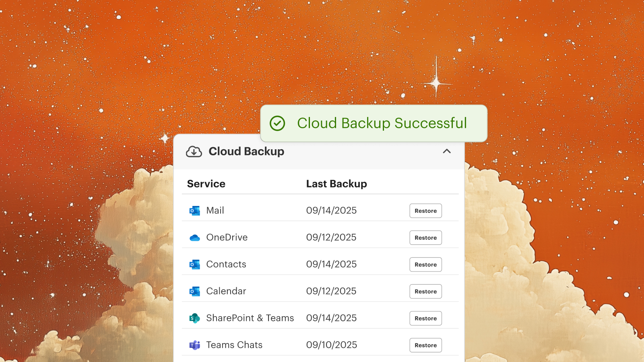
Task: Click the Outlook icon beside Contacts
Action: tap(195, 265)
